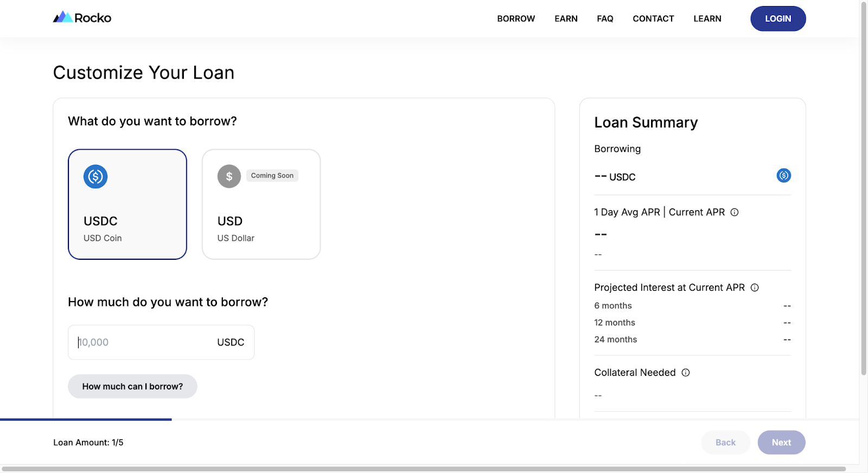
Task: Focus the borrow amount input field
Action: tap(161, 342)
